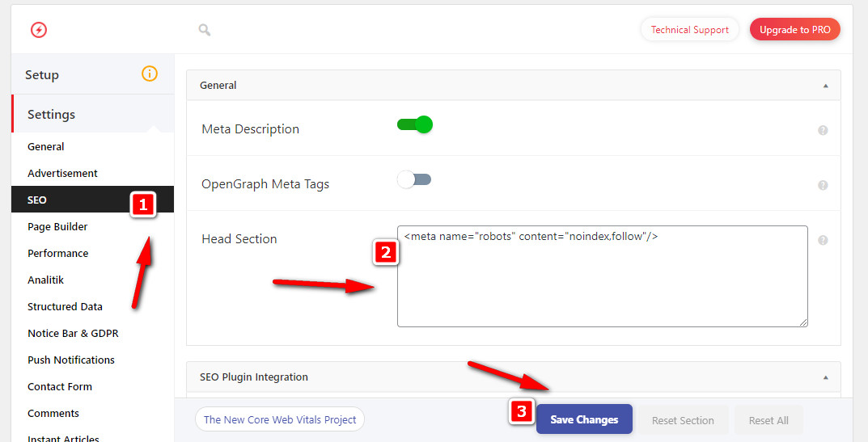Image resolution: width=868 pixels, height=442 pixels.
Task: Click the search magnifier icon
Action: click(205, 30)
